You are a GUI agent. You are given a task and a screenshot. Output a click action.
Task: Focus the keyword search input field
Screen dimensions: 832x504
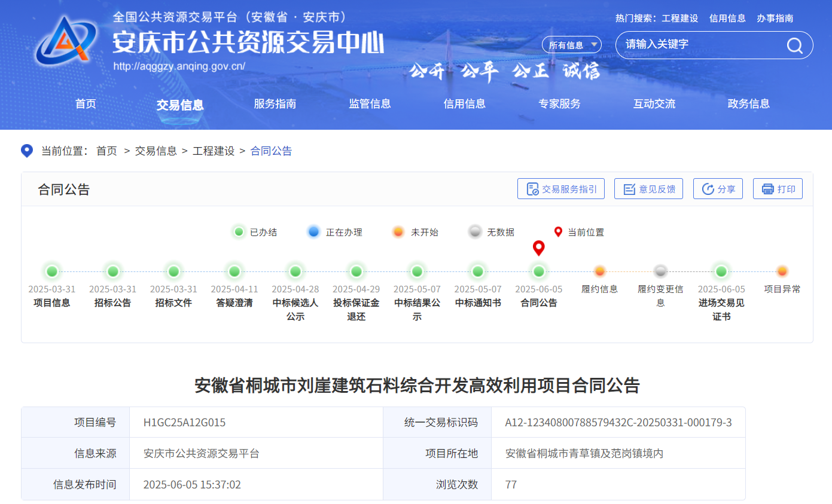coord(700,45)
